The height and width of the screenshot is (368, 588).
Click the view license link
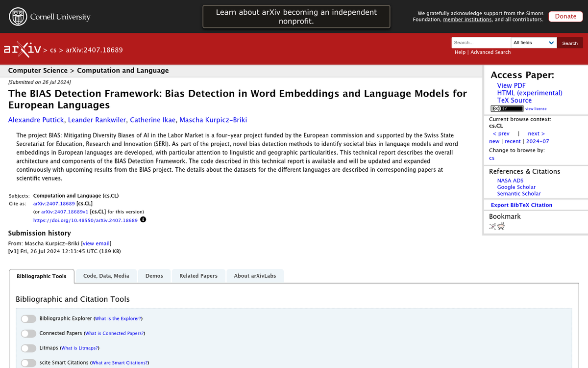tap(536, 109)
